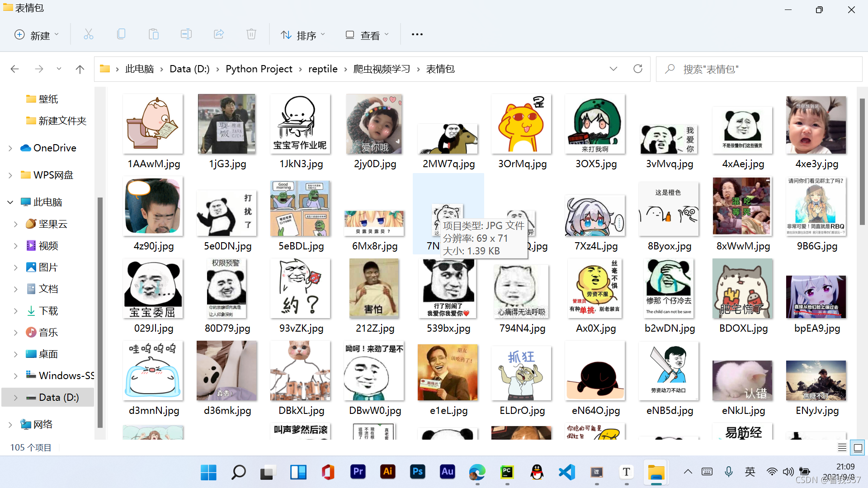This screenshot has height=488, width=868.
Task: Click the Cut scissors icon in toolbar
Action: click(x=89, y=34)
